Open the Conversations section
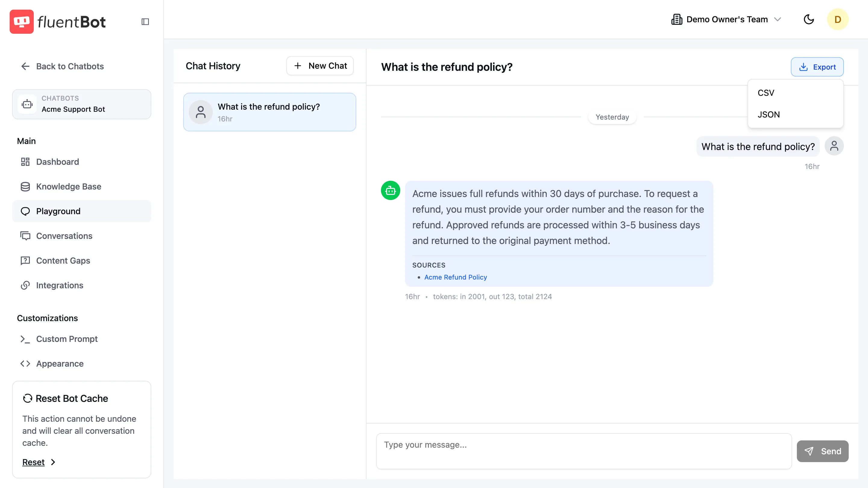 tap(82, 236)
